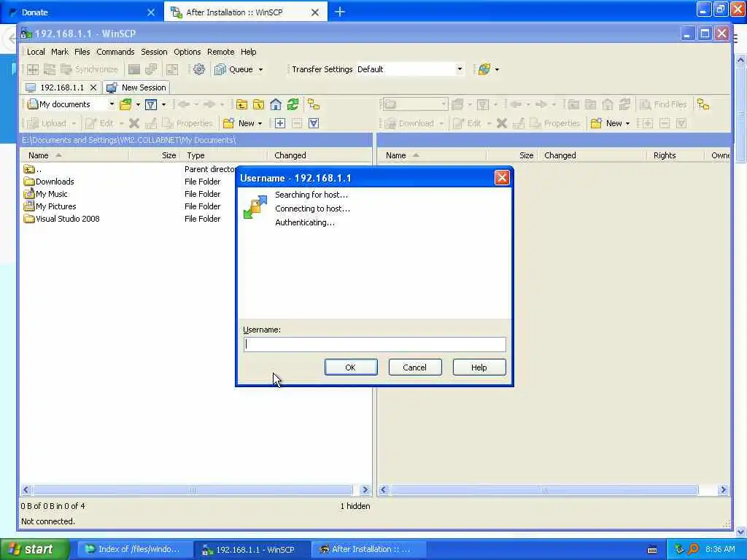Expand the Transfer Settings Default dropdown

click(x=460, y=69)
